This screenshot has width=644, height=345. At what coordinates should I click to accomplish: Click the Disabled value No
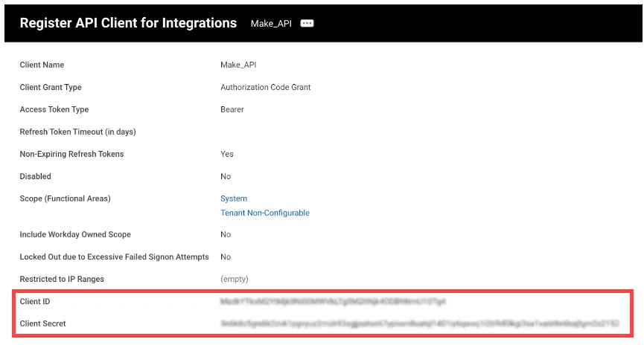click(226, 176)
